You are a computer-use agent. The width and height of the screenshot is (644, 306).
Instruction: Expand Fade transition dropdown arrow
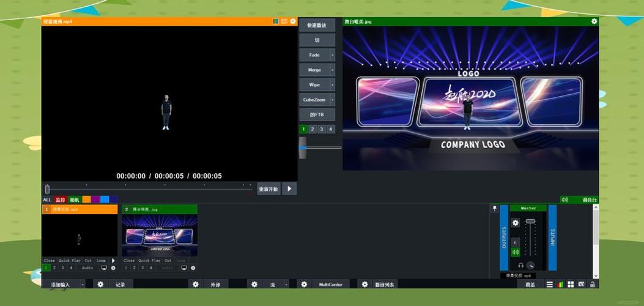[x=332, y=55]
